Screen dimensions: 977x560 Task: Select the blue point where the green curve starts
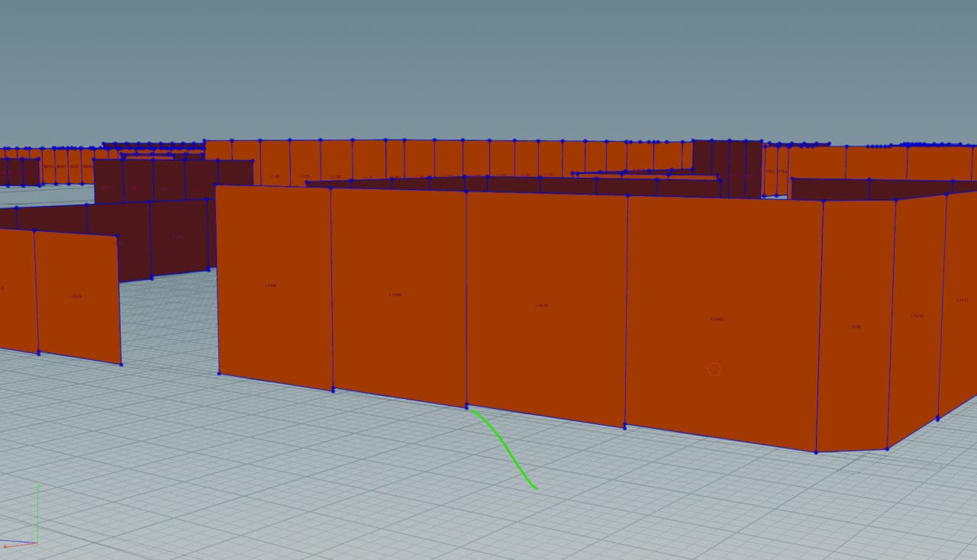(x=466, y=407)
